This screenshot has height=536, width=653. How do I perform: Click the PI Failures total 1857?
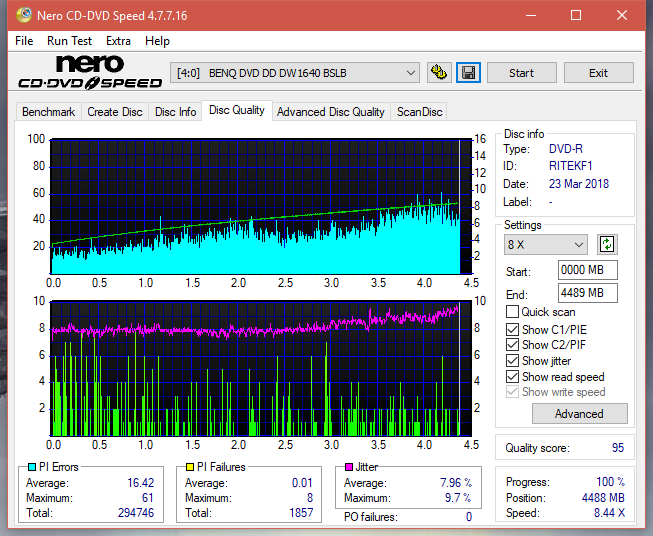(x=301, y=513)
